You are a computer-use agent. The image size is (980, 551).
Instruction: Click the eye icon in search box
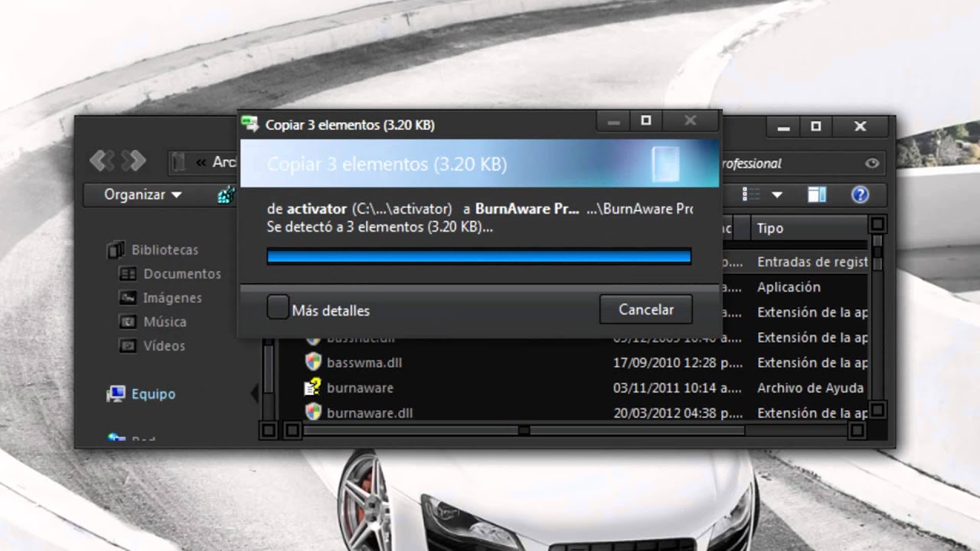pos(871,163)
